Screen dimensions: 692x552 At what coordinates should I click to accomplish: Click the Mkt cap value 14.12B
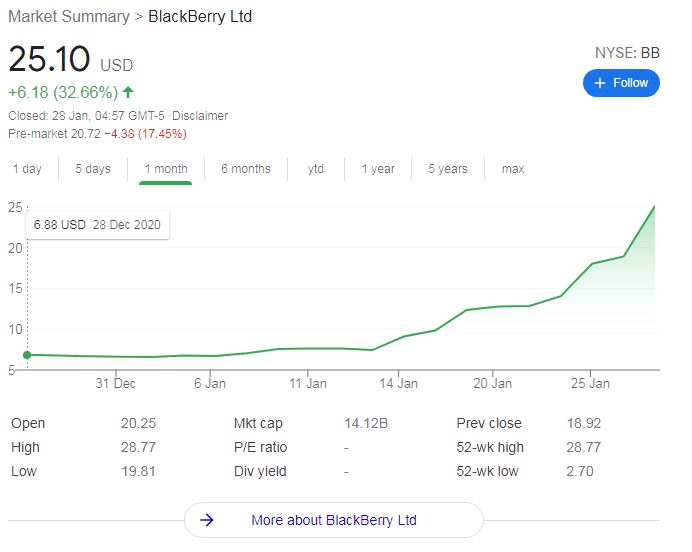pyautogui.click(x=366, y=423)
